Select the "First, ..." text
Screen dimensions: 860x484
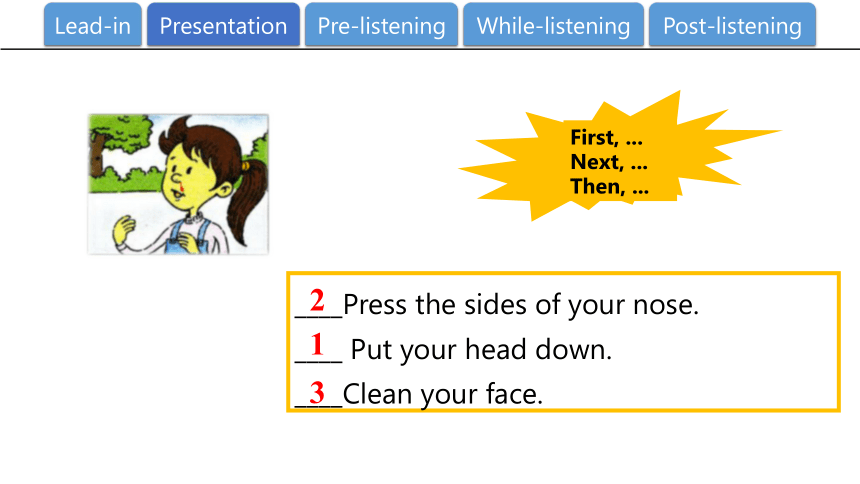click(x=606, y=137)
